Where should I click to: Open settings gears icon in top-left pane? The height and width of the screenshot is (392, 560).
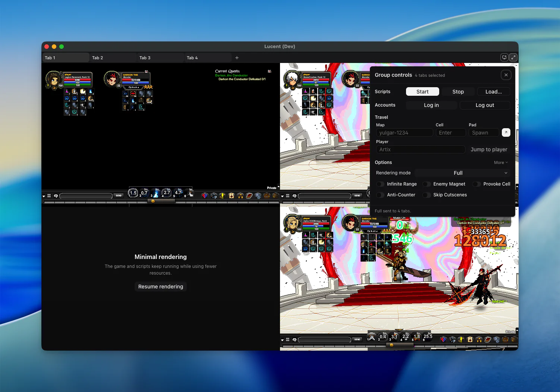[x=258, y=196]
